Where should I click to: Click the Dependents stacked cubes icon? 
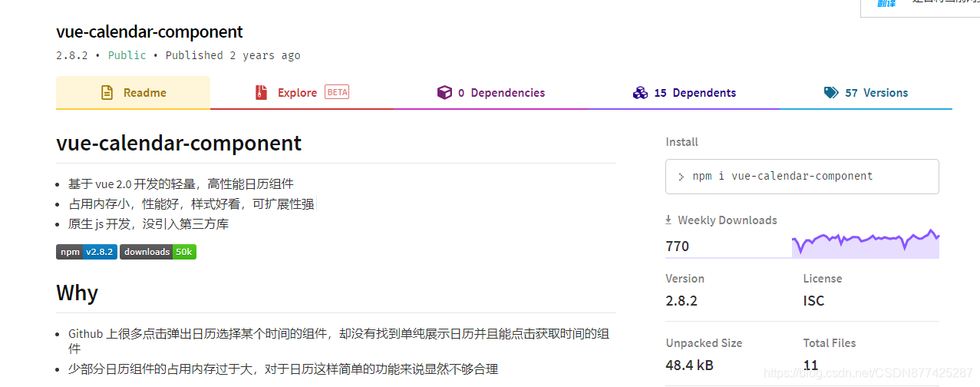point(640,93)
